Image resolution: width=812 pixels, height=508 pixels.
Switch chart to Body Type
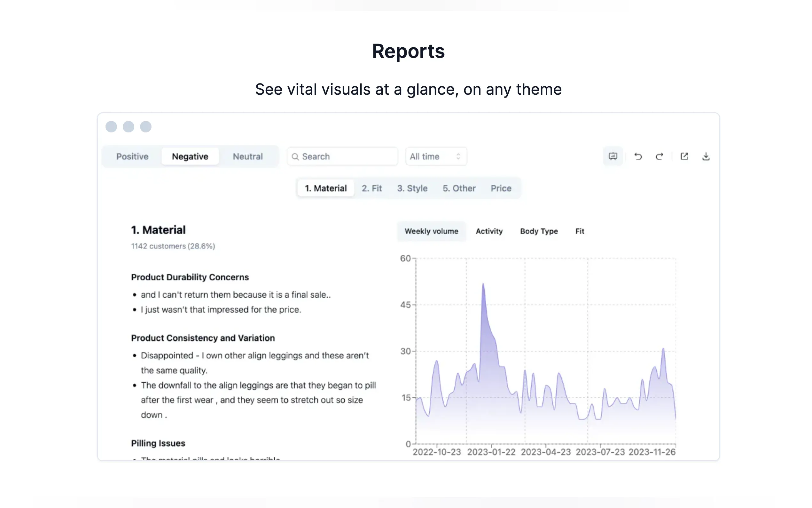[539, 231]
